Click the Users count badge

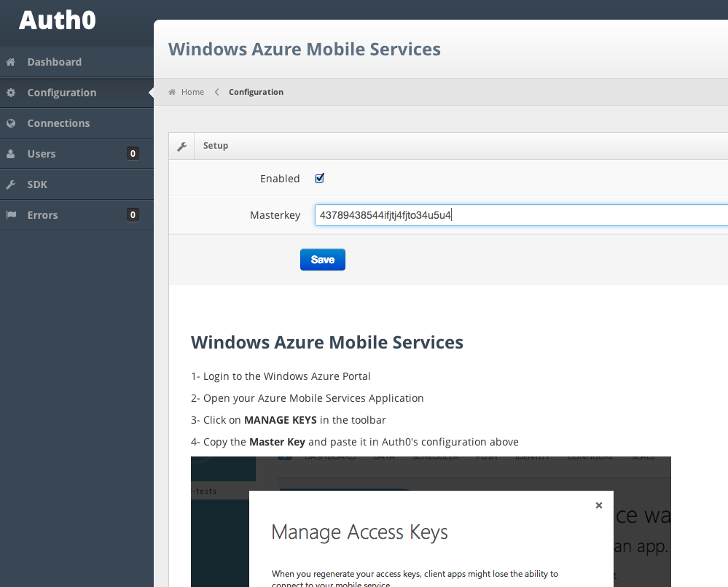(x=133, y=154)
